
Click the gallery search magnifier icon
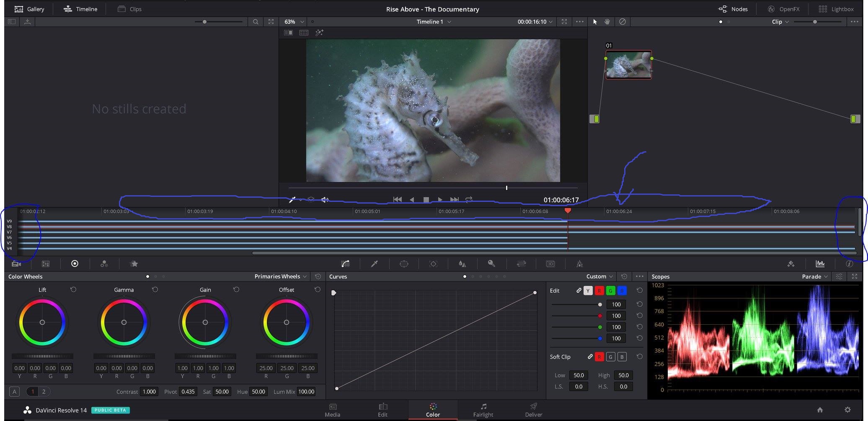point(256,21)
